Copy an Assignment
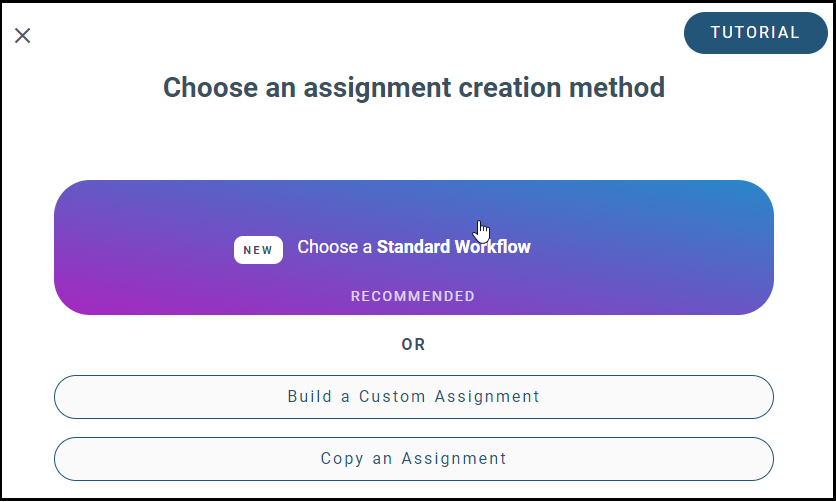The image size is (836, 502). [x=413, y=459]
